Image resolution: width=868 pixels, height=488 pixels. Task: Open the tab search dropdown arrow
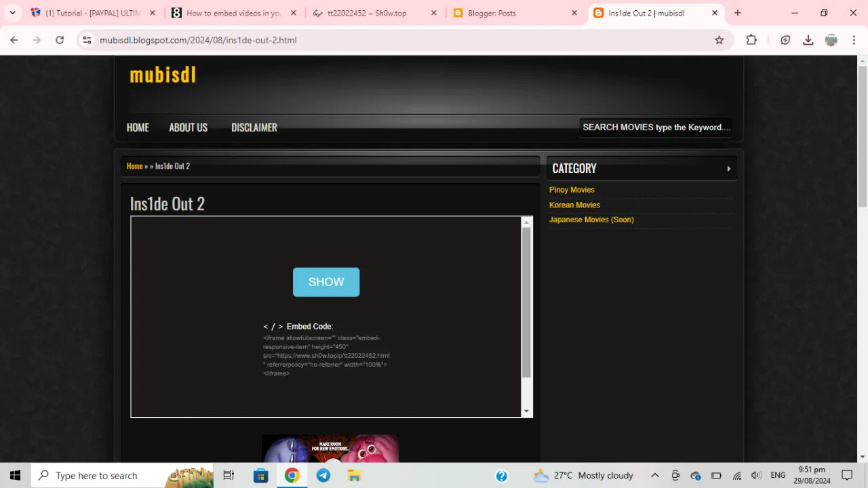(x=12, y=13)
